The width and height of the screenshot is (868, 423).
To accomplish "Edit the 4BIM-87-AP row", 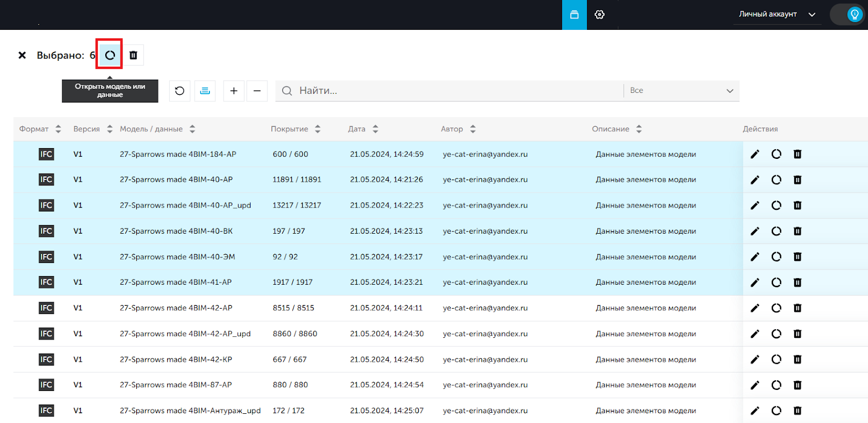I will 755,385.
